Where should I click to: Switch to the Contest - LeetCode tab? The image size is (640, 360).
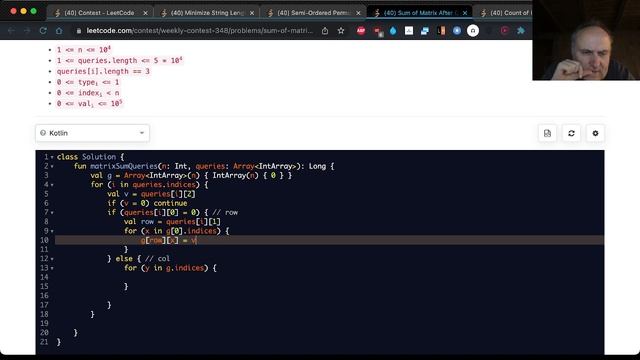pyautogui.click(x=99, y=13)
